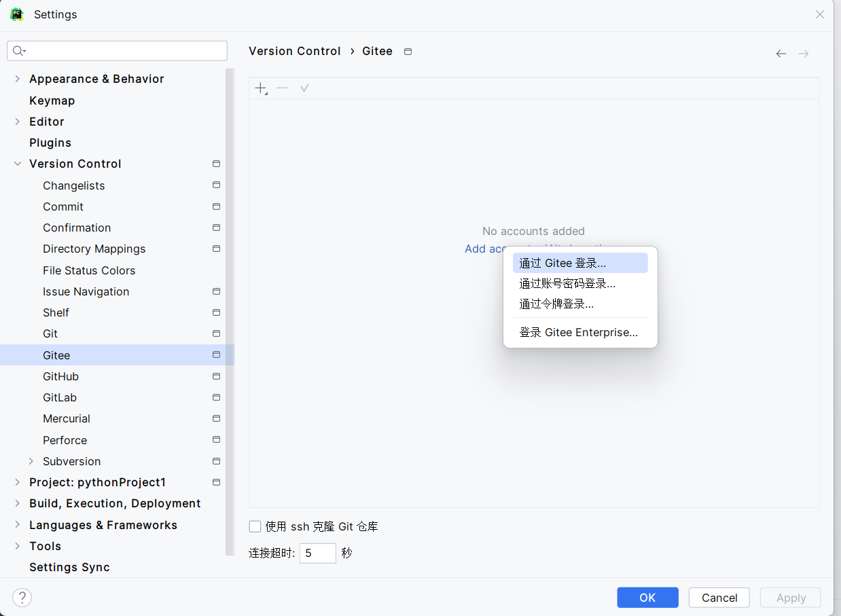Click the back navigation arrow
841x616 pixels.
tap(781, 54)
